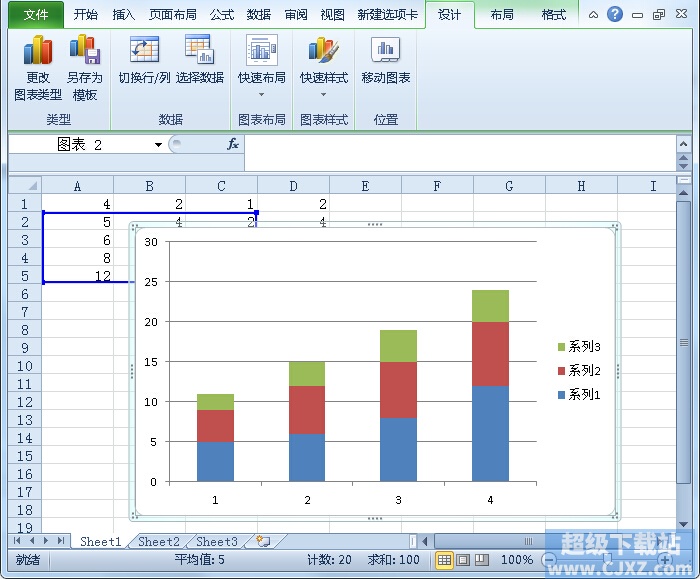Open the Layout (布局) ribbon tab

[502, 15]
